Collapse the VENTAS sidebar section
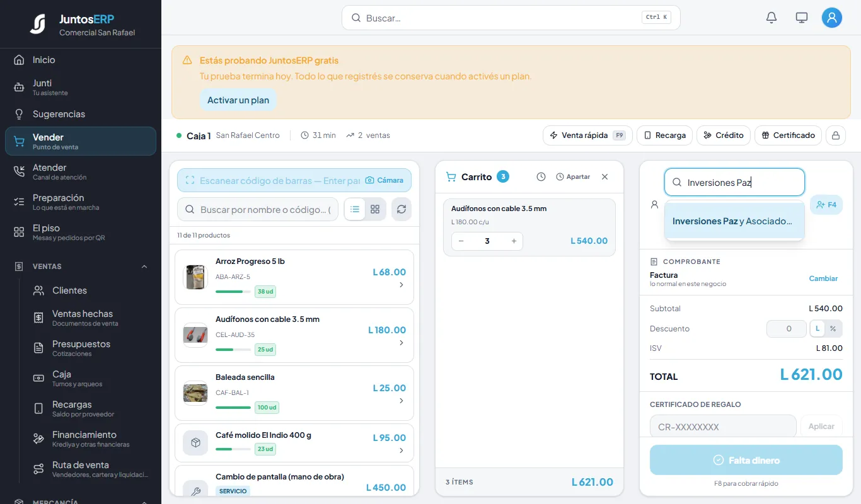861x504 pixels. [x=144, y=266]
